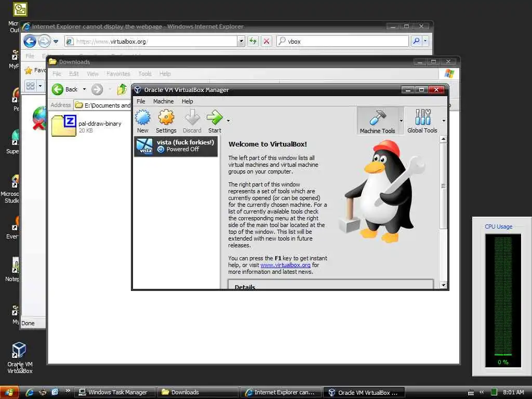Click IE quick tabs grid icon
Screen dimensions: 532x399
tap(30, 86)
